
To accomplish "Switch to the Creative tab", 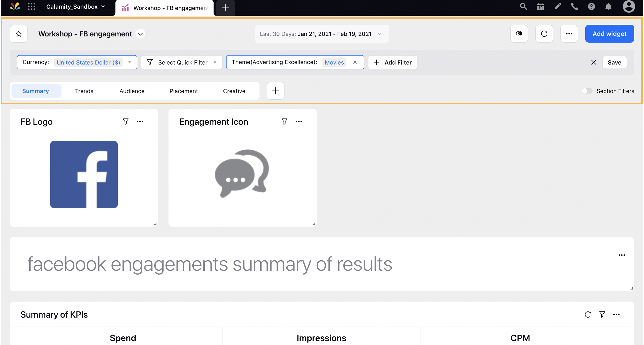I will [234, 91].
